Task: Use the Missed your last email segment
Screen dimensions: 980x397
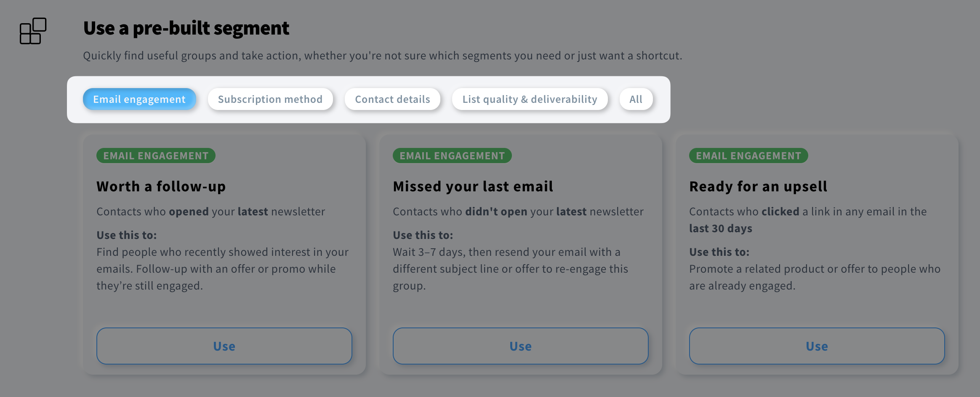Action: tap(520, 346)
